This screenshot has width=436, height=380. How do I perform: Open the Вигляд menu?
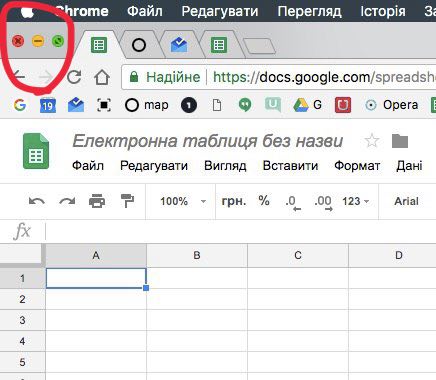(x=225, y=166)
